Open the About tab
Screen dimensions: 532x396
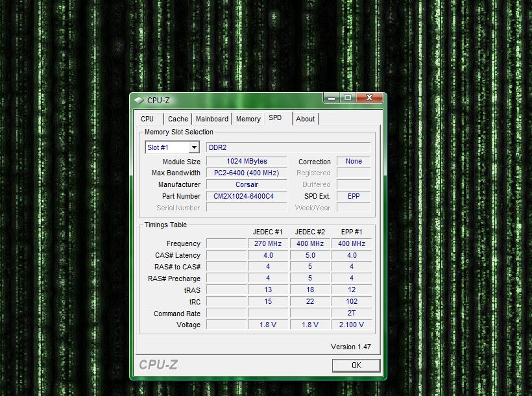tap(306, 119)
